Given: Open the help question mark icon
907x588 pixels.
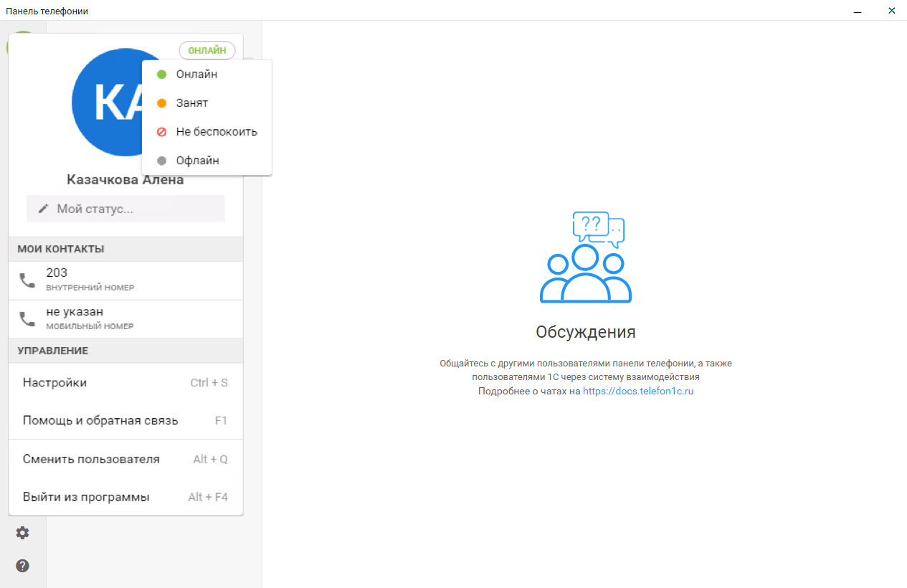Looking at the screenshot, I should click(23, 566).
